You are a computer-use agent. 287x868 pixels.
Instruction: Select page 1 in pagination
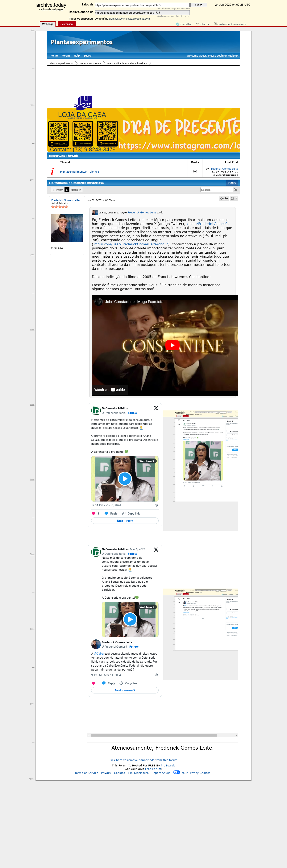click(x=67, y=190)
